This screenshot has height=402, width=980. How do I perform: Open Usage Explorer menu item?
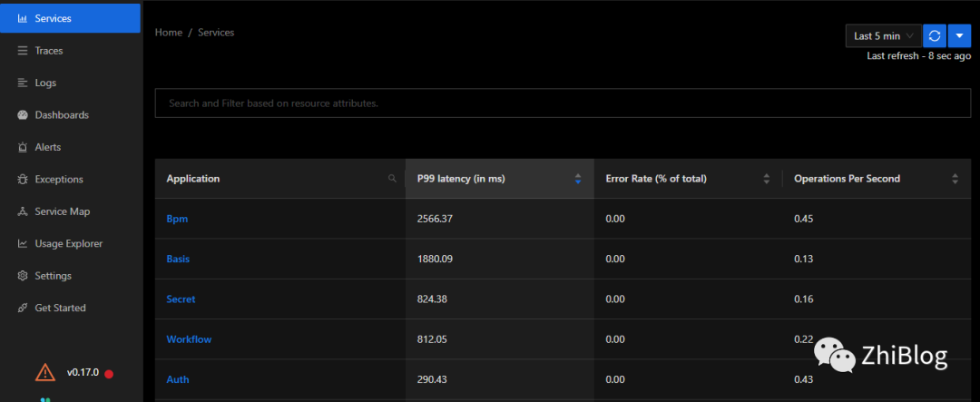[68, 243]
